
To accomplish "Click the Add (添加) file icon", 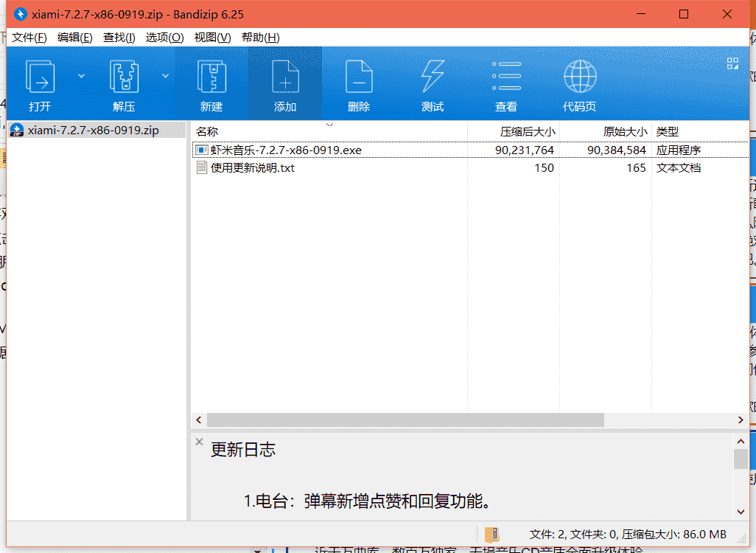I will (x=285, y=76).
